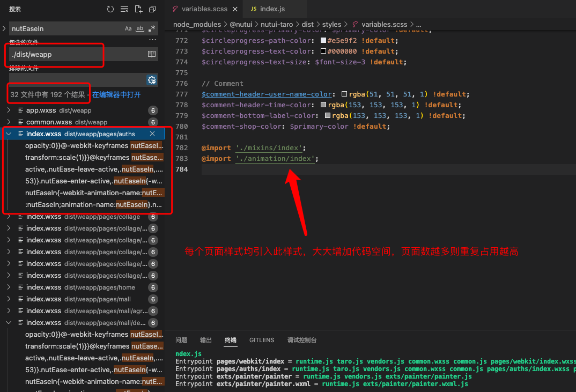Expand index.wxss dist/weapp/pages/collage results
Viewport: 576px width, 392px height.
pos(9,217)
